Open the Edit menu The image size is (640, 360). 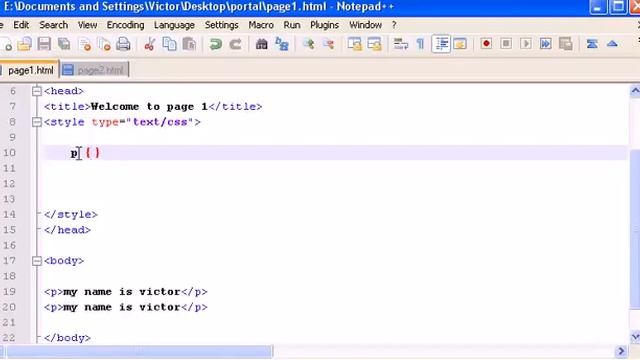pos(21,25)
